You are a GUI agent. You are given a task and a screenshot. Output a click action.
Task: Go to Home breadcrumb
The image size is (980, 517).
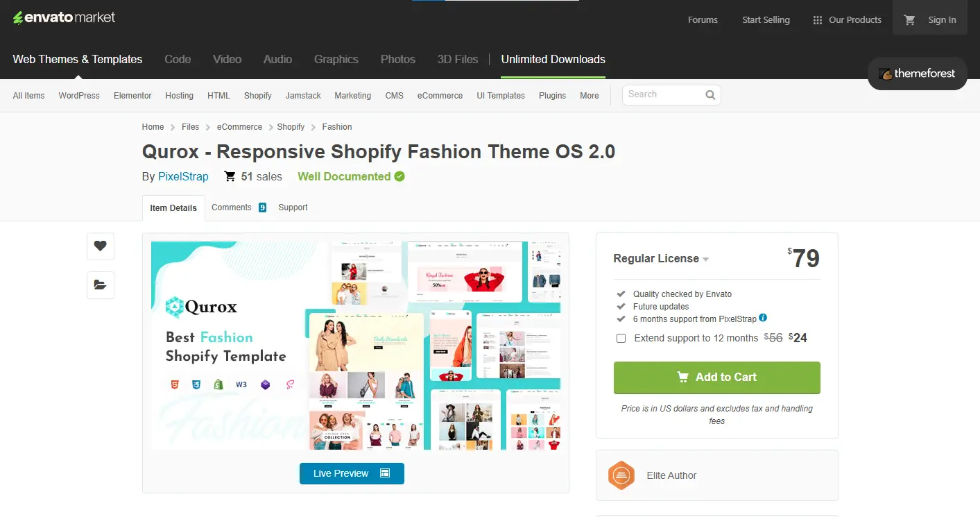(153, 127)
